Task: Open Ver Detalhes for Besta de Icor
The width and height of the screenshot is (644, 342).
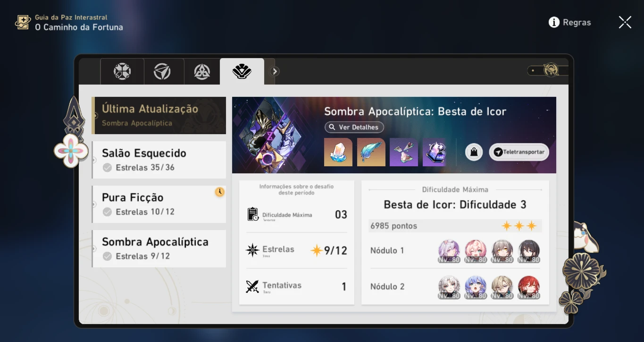Action: (x=354, y=128)
